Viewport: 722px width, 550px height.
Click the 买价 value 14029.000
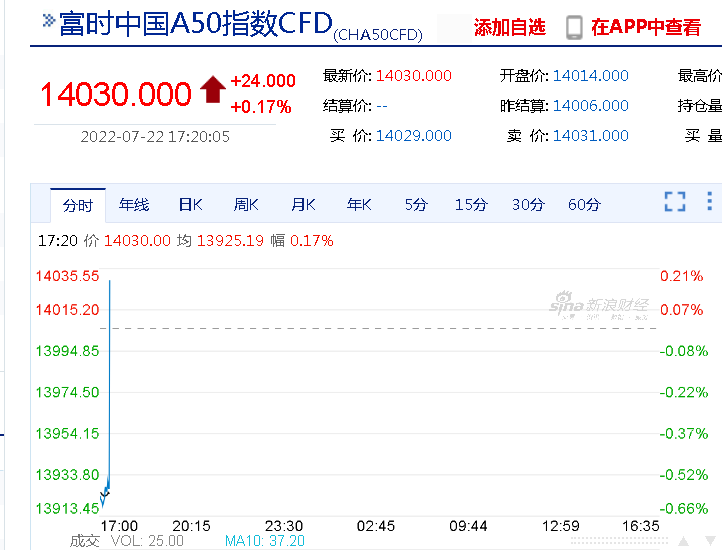pos(414,136)
